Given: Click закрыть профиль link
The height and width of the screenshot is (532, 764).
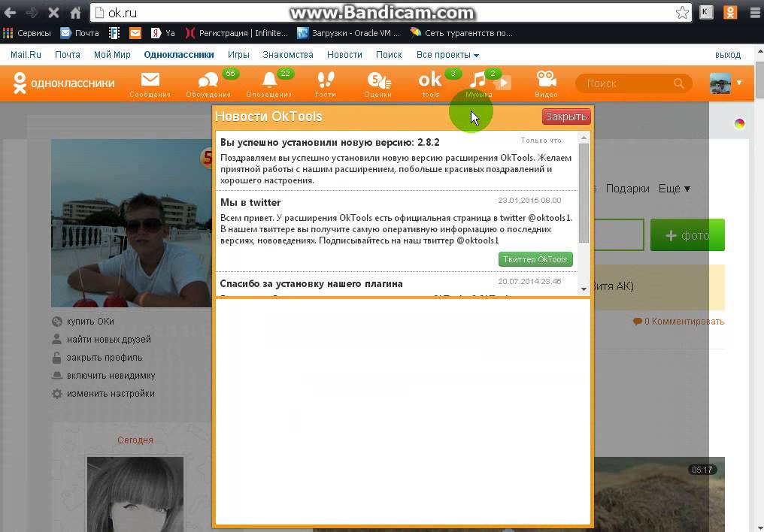Looking at the screenshot, I should click(x=105, y=357).
